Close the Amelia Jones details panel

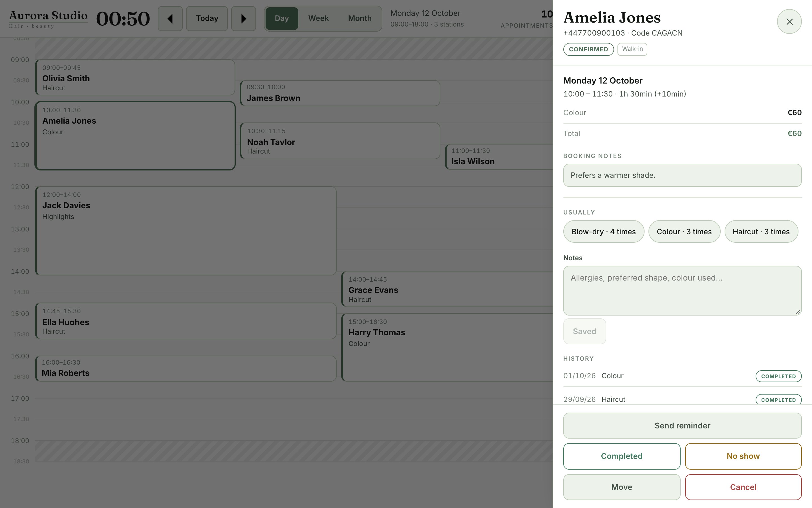789,21
